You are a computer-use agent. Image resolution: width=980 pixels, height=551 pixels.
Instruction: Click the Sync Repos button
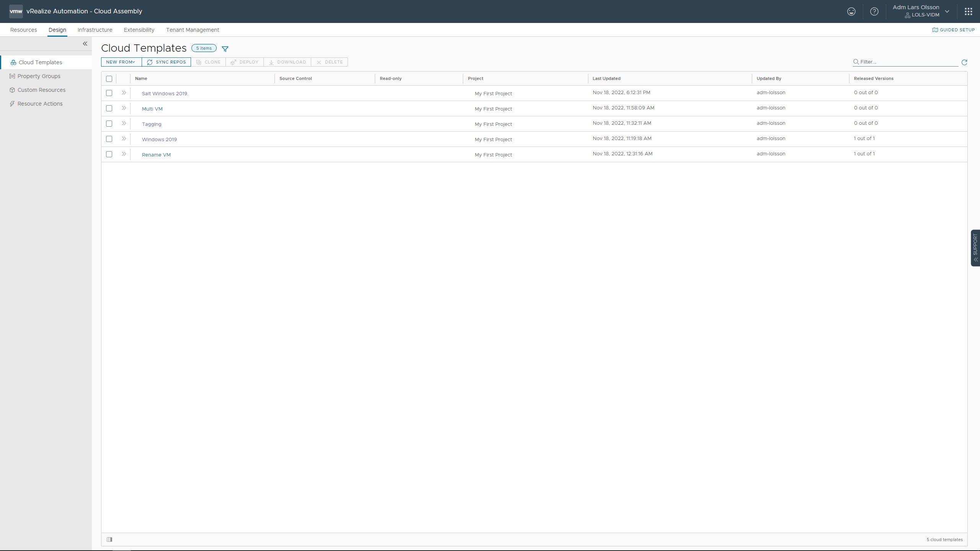coord(166,62)
